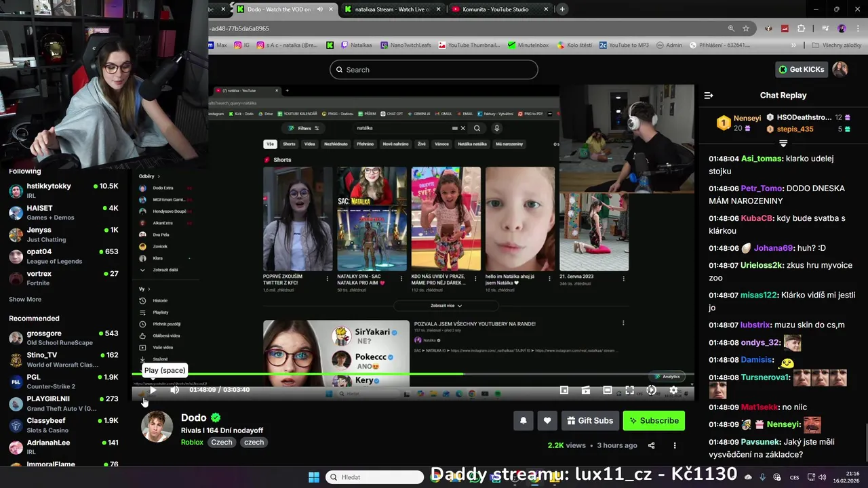This screenshot has width=868, height=488.
Task: Switch to Komunita YouTube Studio tab
Action: click(500, 9)
